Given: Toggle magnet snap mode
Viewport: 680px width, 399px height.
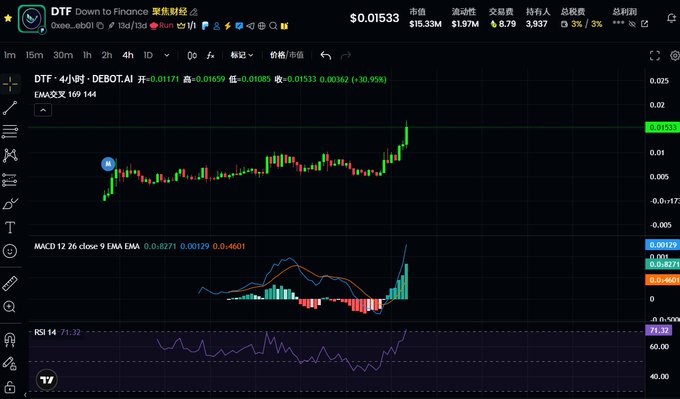Looking at the screenshot, I should 10,340.
